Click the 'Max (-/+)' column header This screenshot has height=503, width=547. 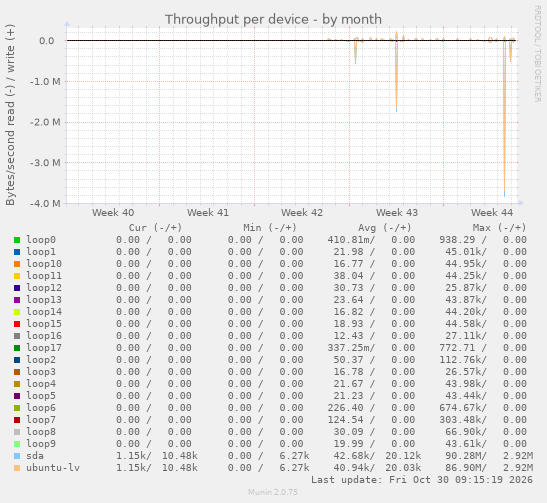pyautogui.click(x=499, y=228)
